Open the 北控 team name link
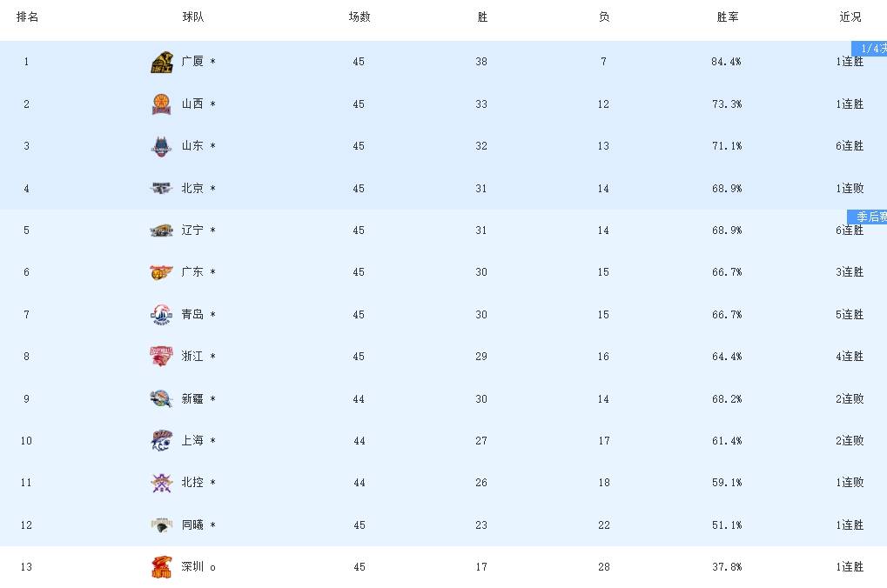 [192, 483]
